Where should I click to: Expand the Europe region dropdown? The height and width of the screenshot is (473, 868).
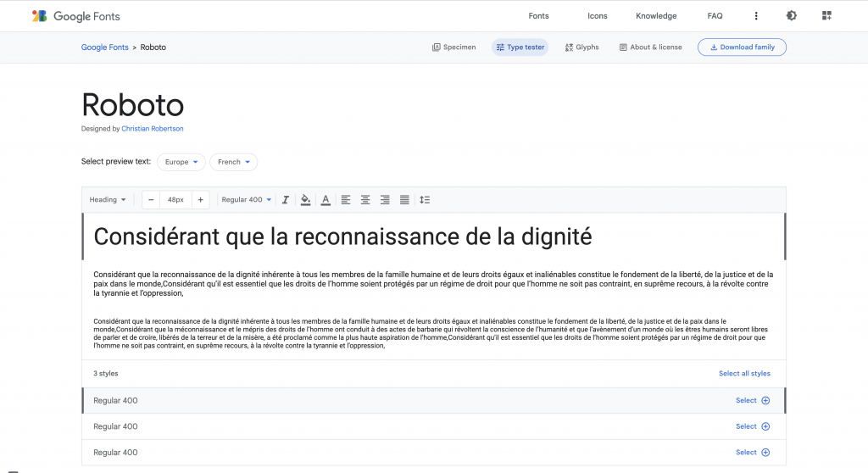coord(181,162)
